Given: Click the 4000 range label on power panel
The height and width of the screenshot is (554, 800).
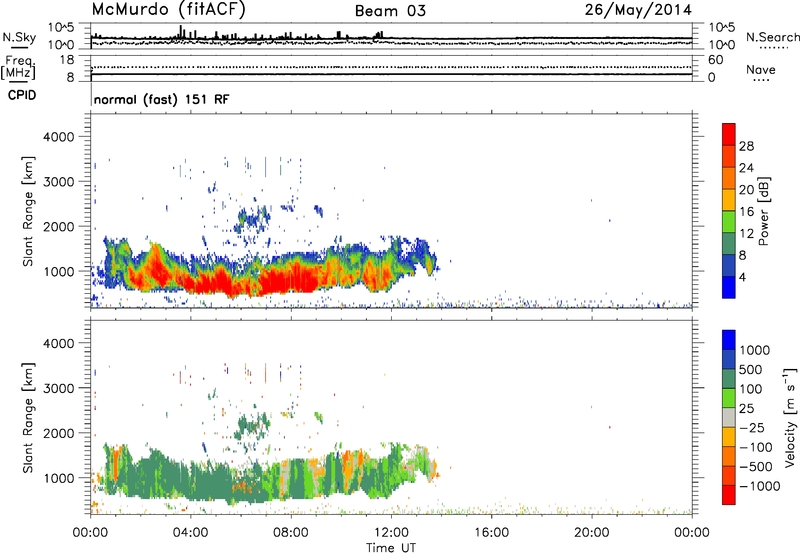Looking at the screenshot, I should click(x=58, y=137).
